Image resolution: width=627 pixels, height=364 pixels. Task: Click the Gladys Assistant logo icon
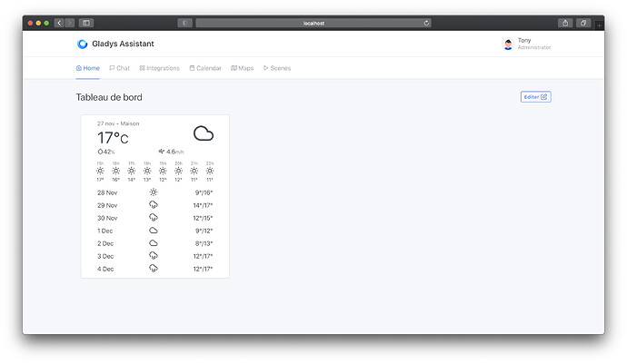(83, 44)
